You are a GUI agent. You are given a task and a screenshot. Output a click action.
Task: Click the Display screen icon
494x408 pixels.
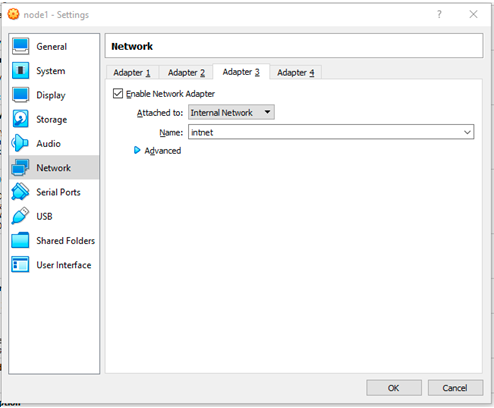pos(20,95)
